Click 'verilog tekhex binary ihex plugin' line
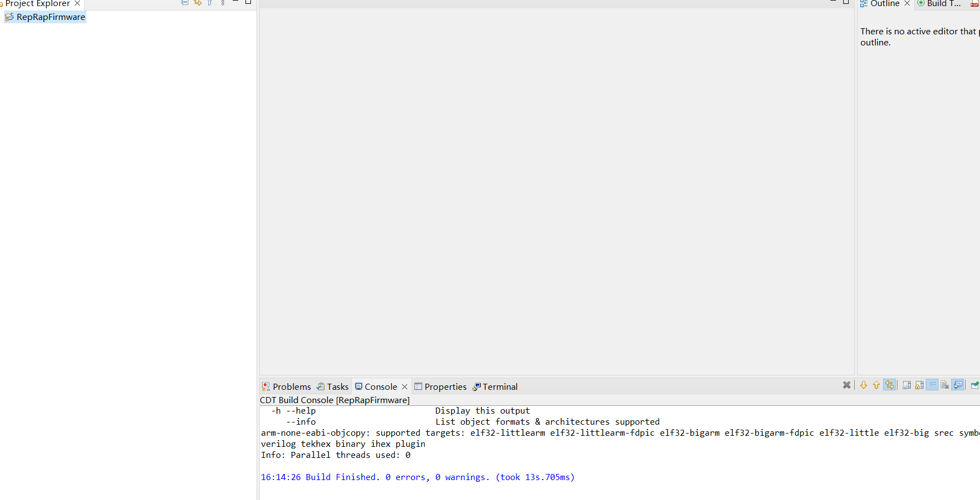 tap(343, 444)
